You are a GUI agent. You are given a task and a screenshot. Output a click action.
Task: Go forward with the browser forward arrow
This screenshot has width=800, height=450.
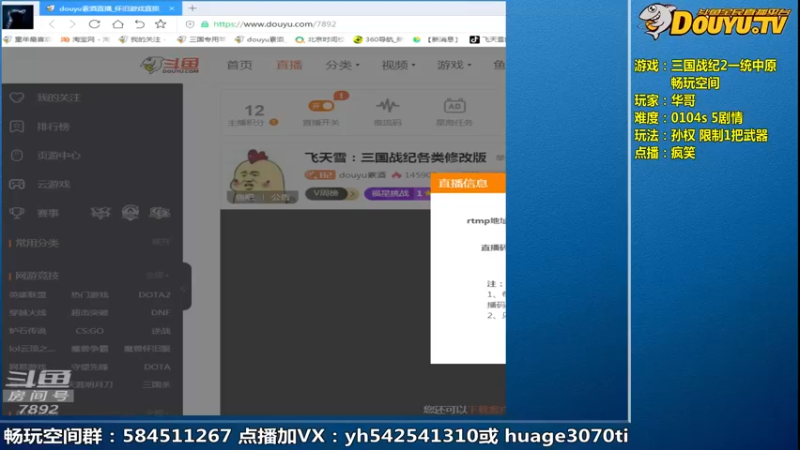coord(72,24)
